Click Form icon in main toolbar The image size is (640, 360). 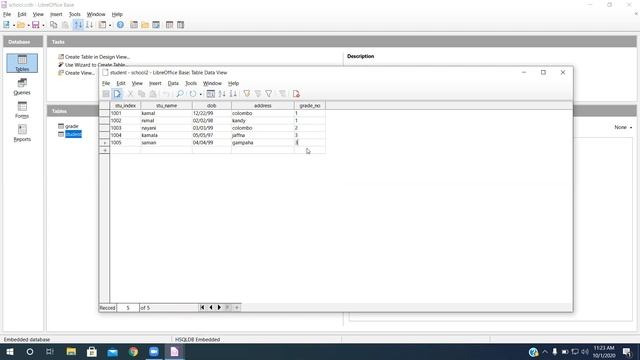point(102,25)
